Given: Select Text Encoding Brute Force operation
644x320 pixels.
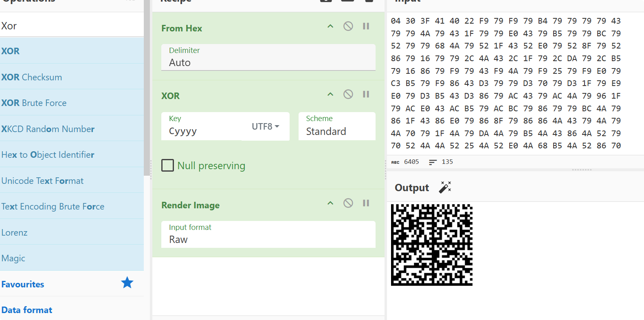Looking at the screenshot, I should coord(72,206).
